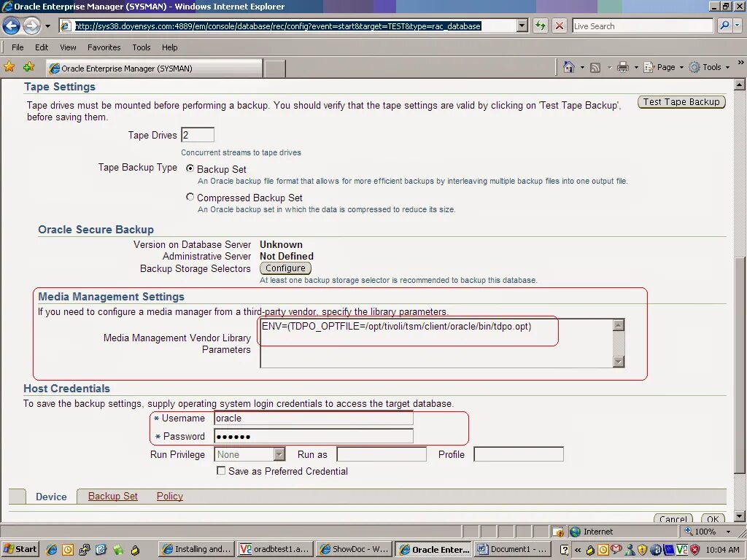Open the Favorites menu
This screenshot has width=747, height=560.
104,47
